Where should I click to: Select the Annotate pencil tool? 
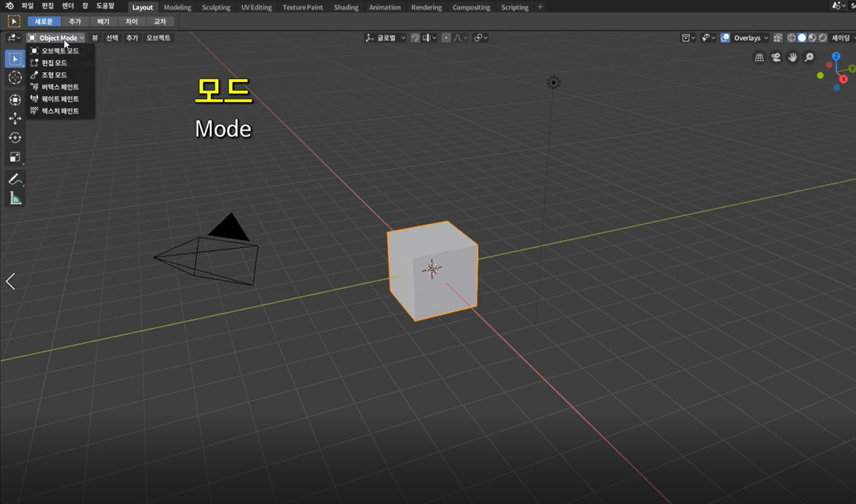(15, 180)
